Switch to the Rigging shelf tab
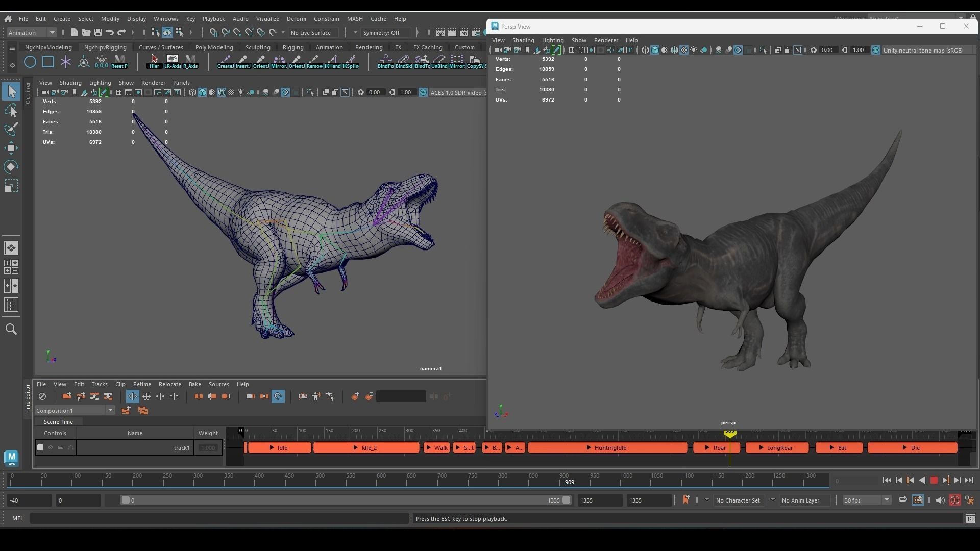Viewport: 980px width, 551px height. pyautogui.click(x=293, y=47)
